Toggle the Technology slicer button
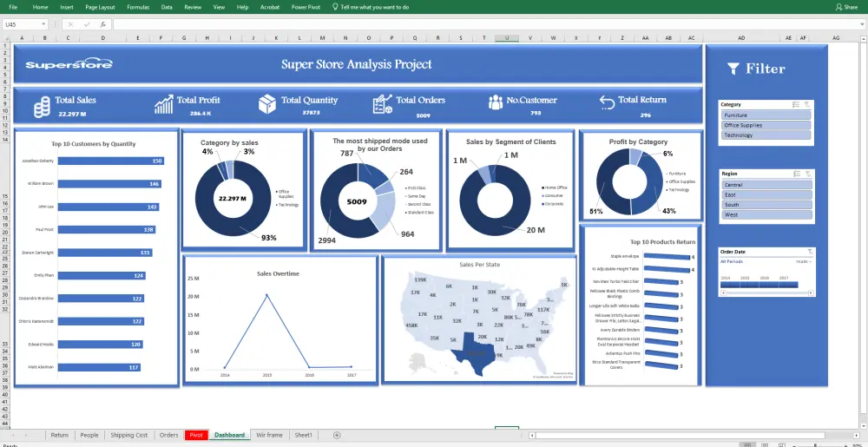868x447 pixels. tap(766, 135)
